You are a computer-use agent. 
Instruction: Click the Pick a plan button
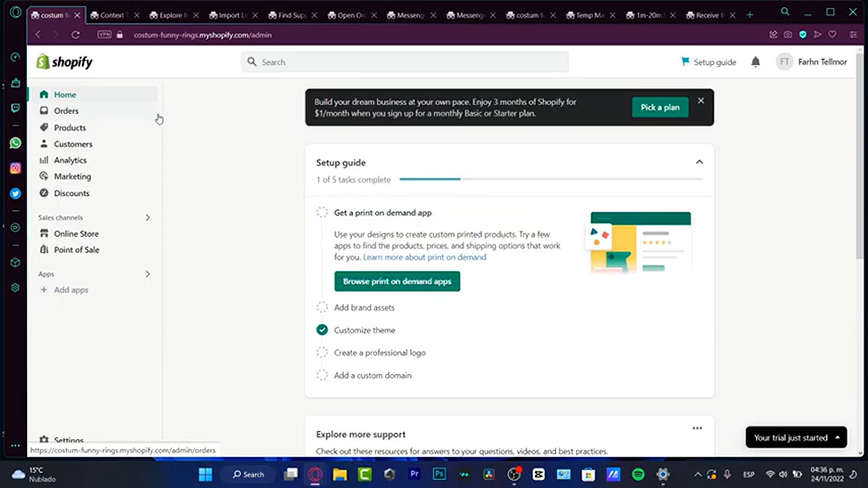tap(660, 108)
